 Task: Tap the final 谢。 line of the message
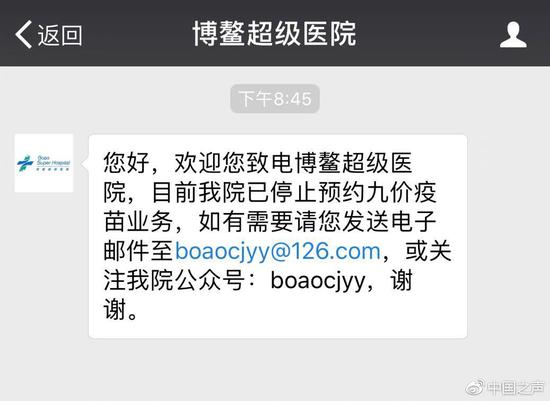pyautogui.click(x=120, y=310)
